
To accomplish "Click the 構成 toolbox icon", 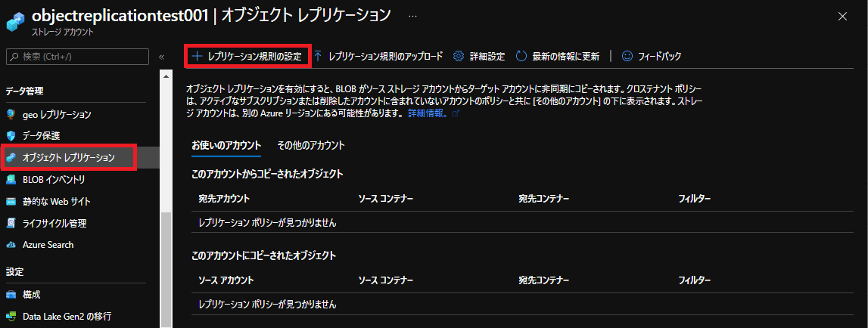I will pos(11,295).
